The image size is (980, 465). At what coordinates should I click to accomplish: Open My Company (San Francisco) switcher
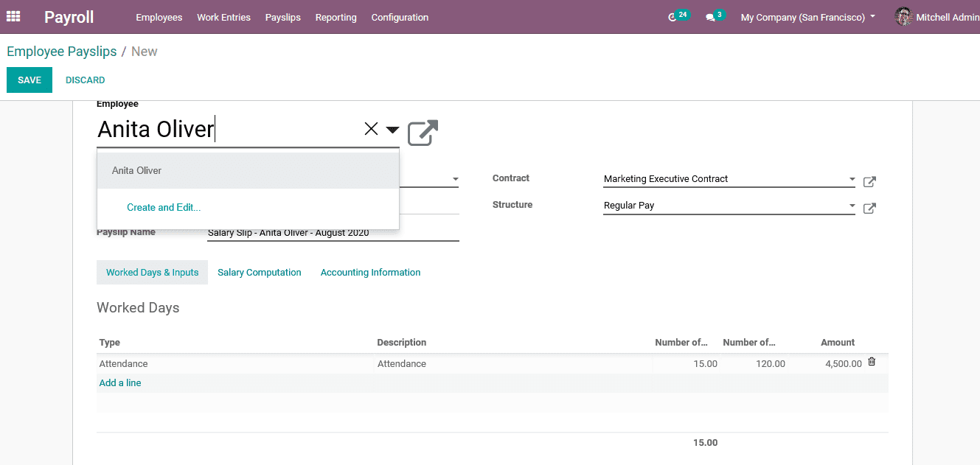tap(807, 17)
